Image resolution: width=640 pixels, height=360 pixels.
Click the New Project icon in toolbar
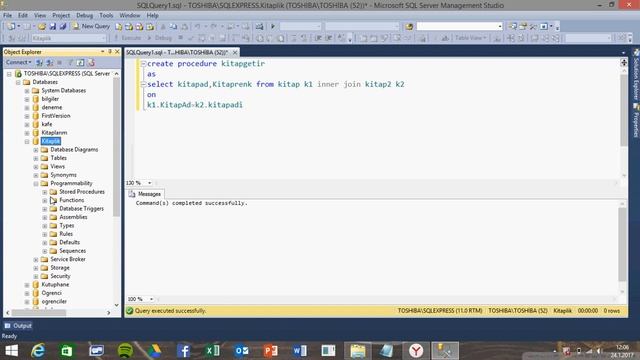tap(11, 27)
